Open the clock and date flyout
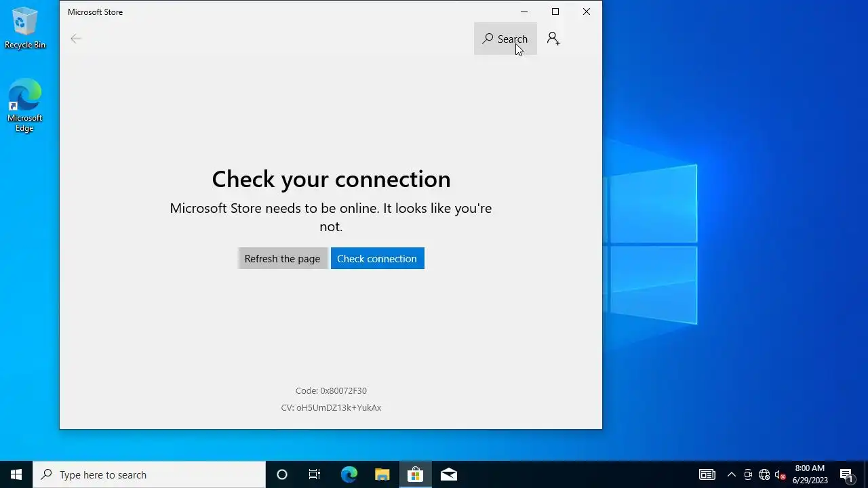This screenshot has width=868, height=488. (x=810, y=474)
